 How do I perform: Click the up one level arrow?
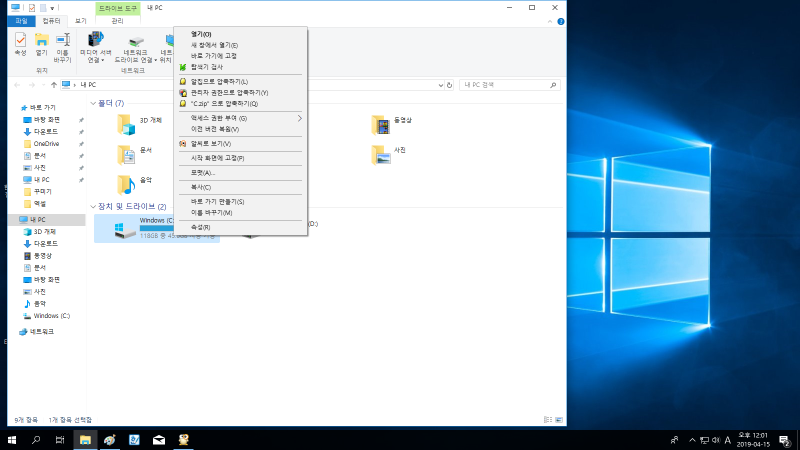click(x=54, y=85)
